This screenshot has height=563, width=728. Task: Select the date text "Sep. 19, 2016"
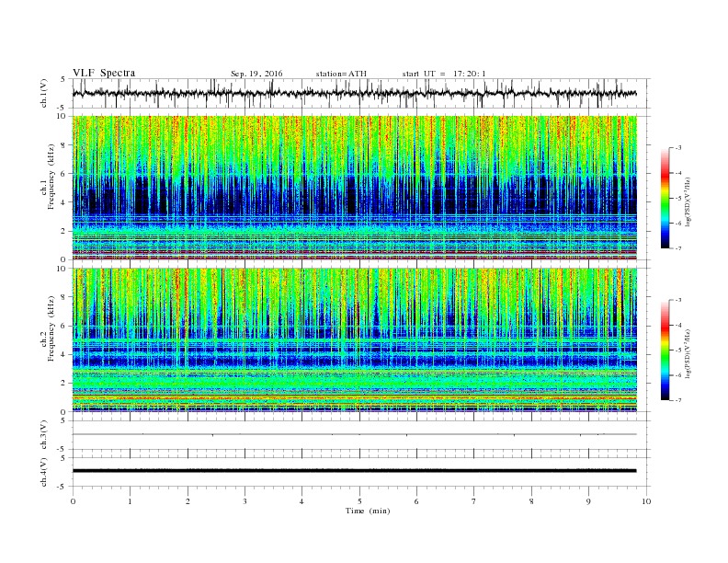[x=256, y=74]
